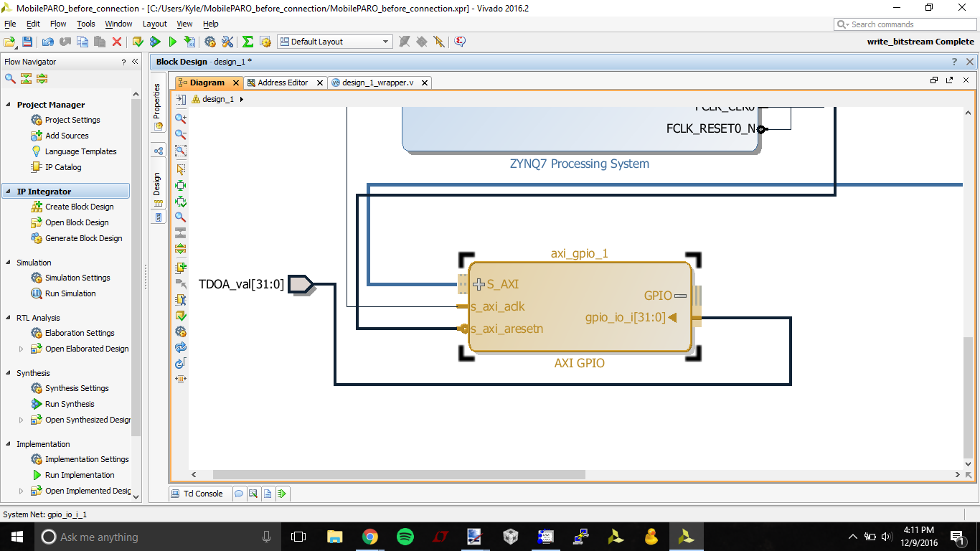Image resolution: width=980 pixels, height=551 pixels.
Task: Collapse the RTL Analysis section arrow
Action: tap(9, 318)
